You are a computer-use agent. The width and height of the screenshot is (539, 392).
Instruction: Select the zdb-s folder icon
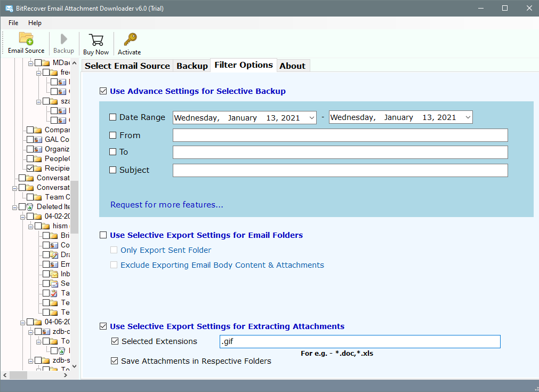click(46, 361)
